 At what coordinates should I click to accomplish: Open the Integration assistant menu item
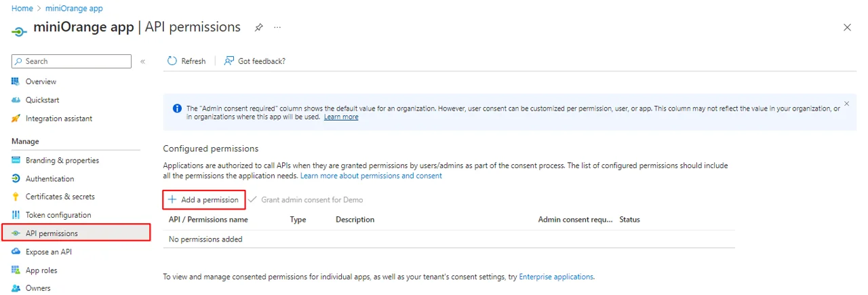click(x=59, y=118)
